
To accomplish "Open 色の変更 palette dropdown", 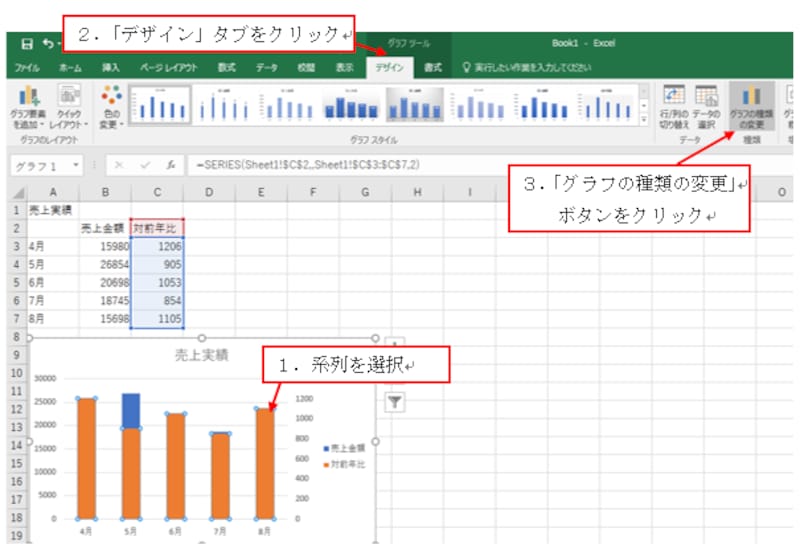I will point(111,108).
